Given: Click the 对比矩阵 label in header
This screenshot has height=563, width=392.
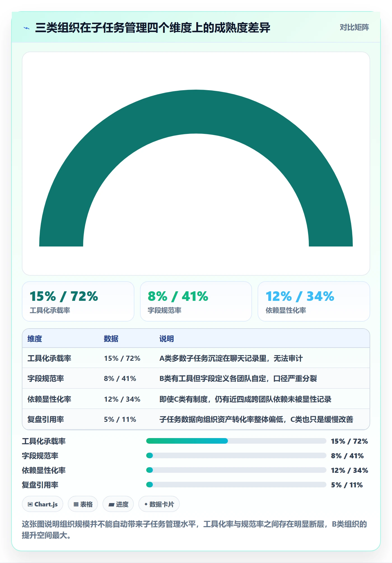Looking at the screenshot, I should (x=354, y=27).
